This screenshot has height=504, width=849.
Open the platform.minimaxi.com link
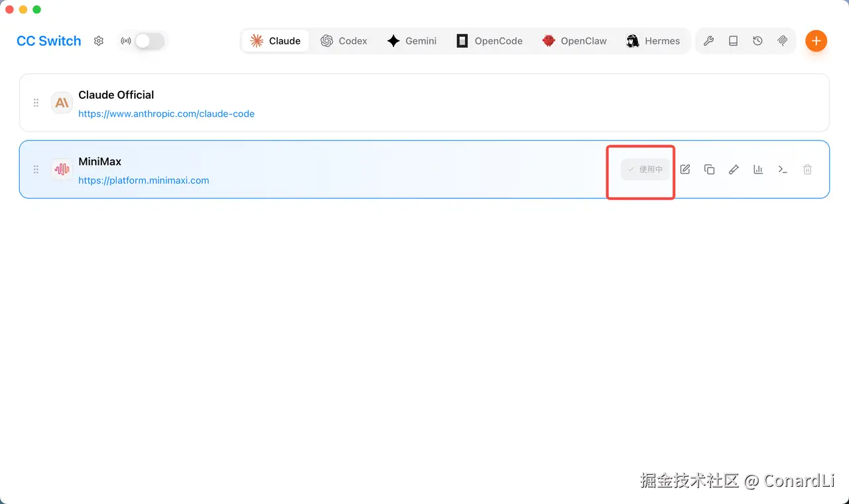144,180
